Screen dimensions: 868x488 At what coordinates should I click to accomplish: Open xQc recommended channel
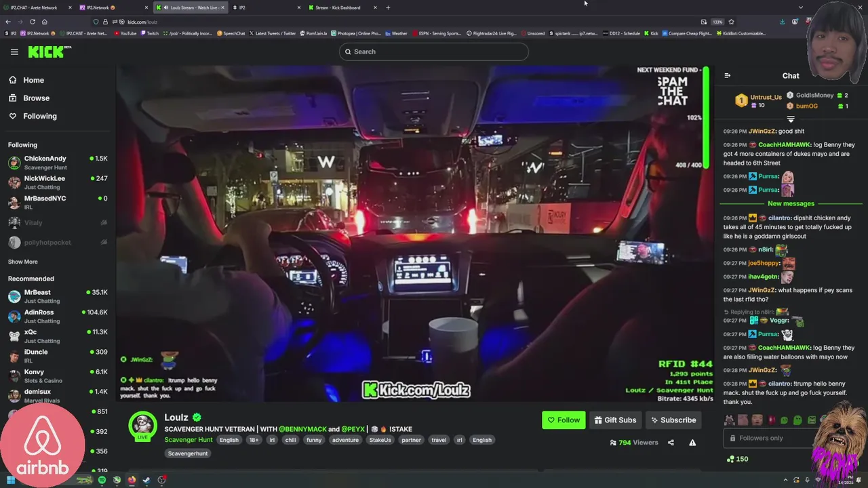(x=58, y=336)
